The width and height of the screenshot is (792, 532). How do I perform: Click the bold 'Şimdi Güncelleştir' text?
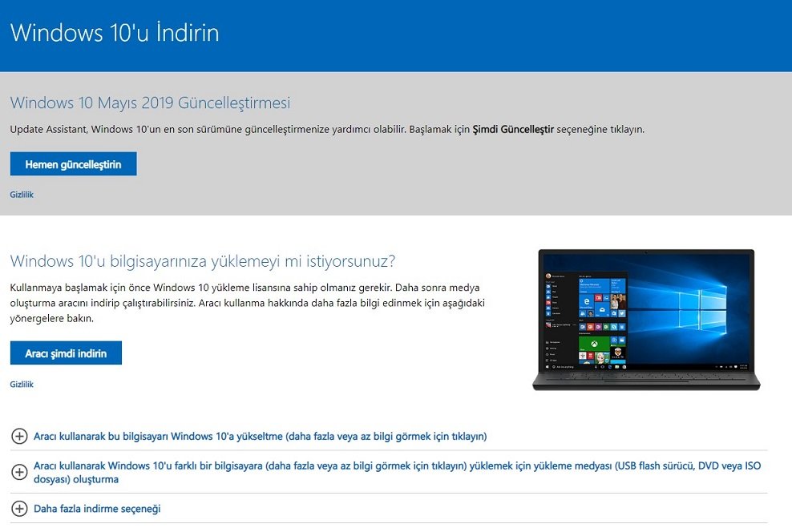[513, 128]
